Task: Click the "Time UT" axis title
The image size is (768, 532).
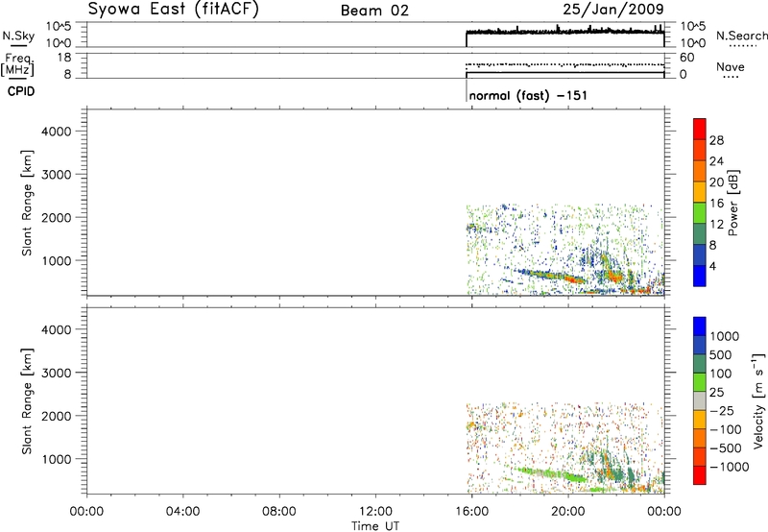Action: [x=375, y=526]
